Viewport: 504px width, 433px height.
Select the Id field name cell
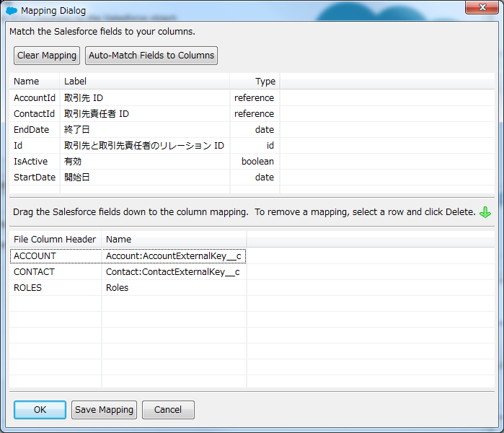point(35,145)
